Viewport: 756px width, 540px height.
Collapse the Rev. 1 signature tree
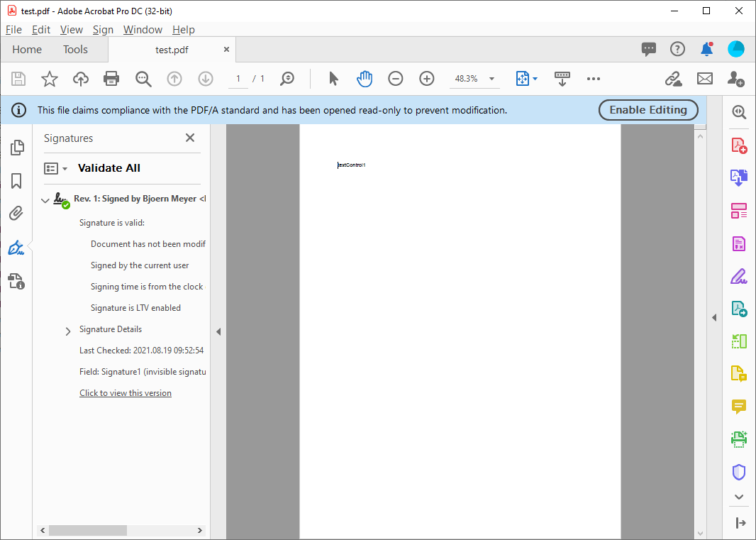[45, 200]
